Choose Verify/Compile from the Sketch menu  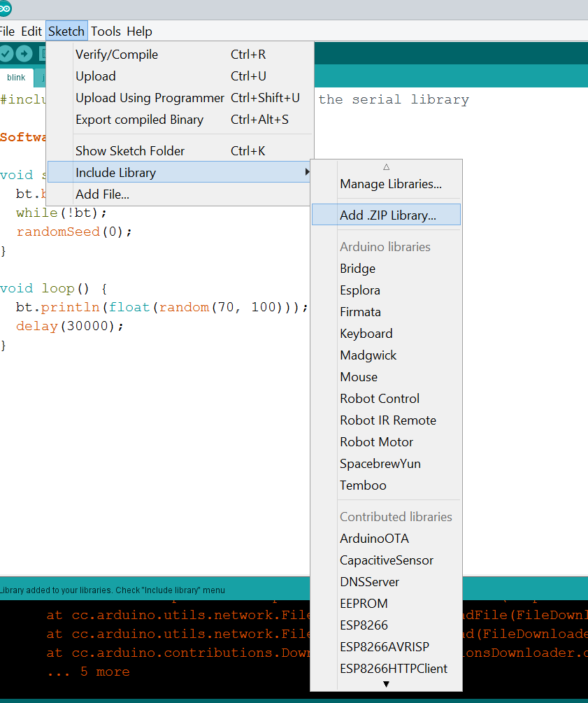pos(180,55)
